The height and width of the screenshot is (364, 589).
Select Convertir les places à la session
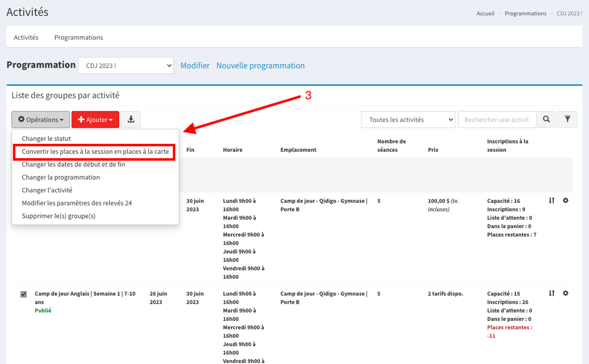pyautogui.click(x=95, y=151)
